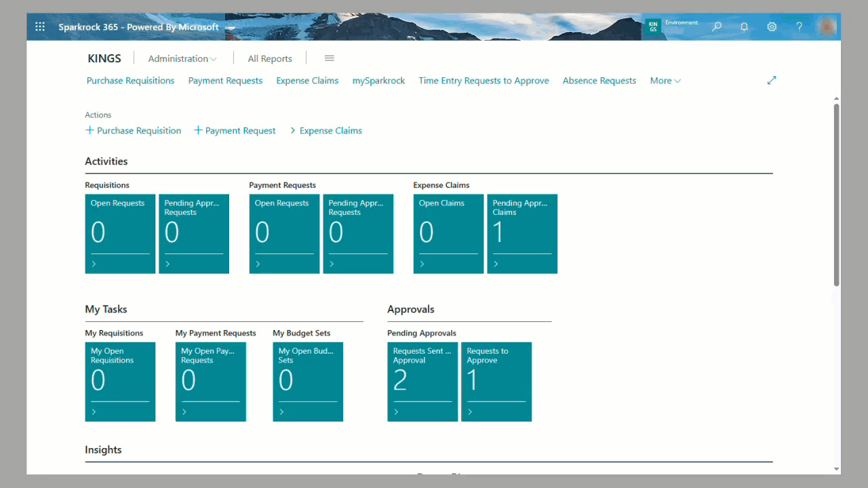The image size is (868, 488).
Task: Click the Insights section heading
Action: pos(103,449)
